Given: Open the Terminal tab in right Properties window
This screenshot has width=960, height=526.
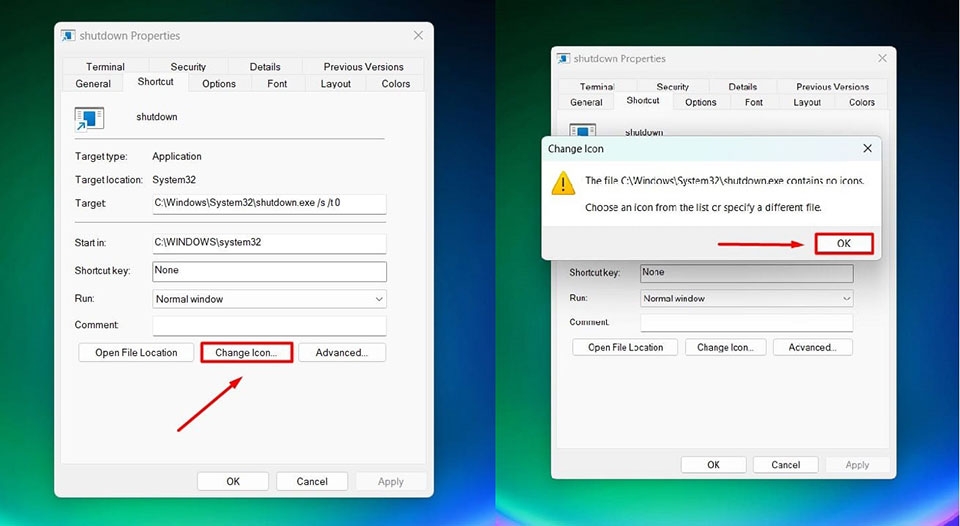Looking at the screenshot, I should 597,87.
